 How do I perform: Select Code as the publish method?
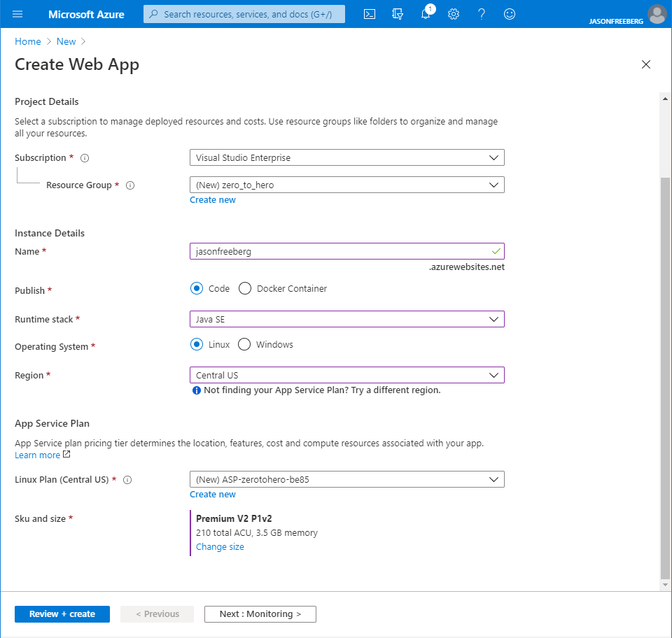(197, 288)
